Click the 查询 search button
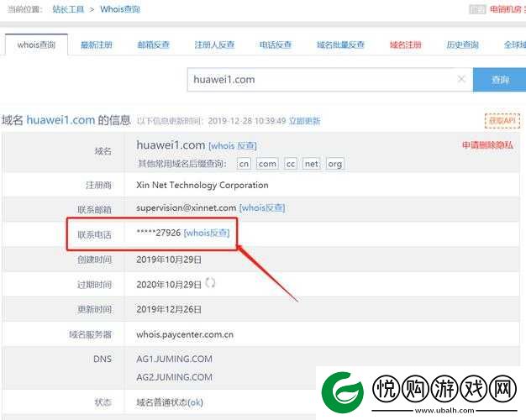Image resolution: width=526 pixels, height=420 pixels. 499,80
